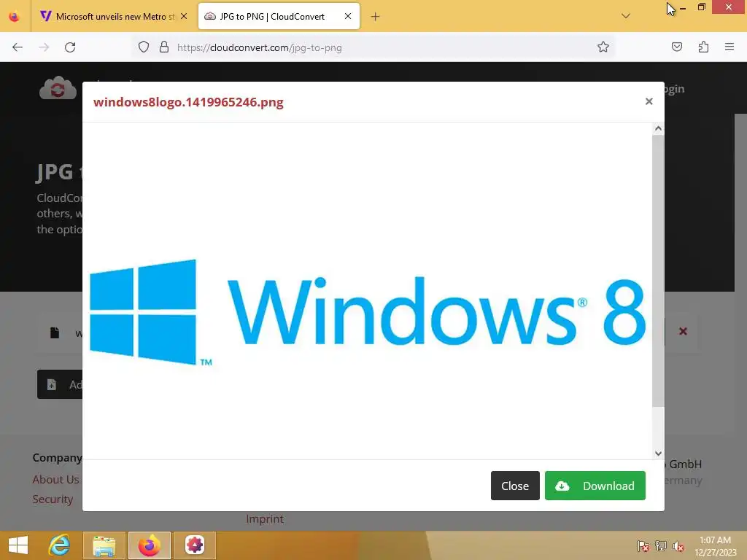Close the JPG to PNG CloudConvert tab
Screen dimensions: 747x560
click(348, 17)
